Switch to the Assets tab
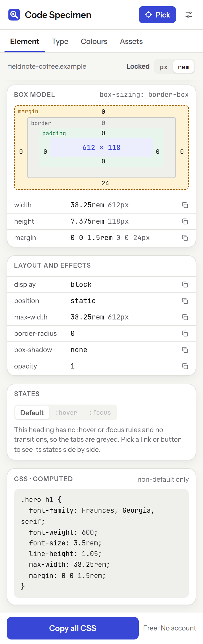This screenshot has height=644, width=203. click(x=131, y=41)
